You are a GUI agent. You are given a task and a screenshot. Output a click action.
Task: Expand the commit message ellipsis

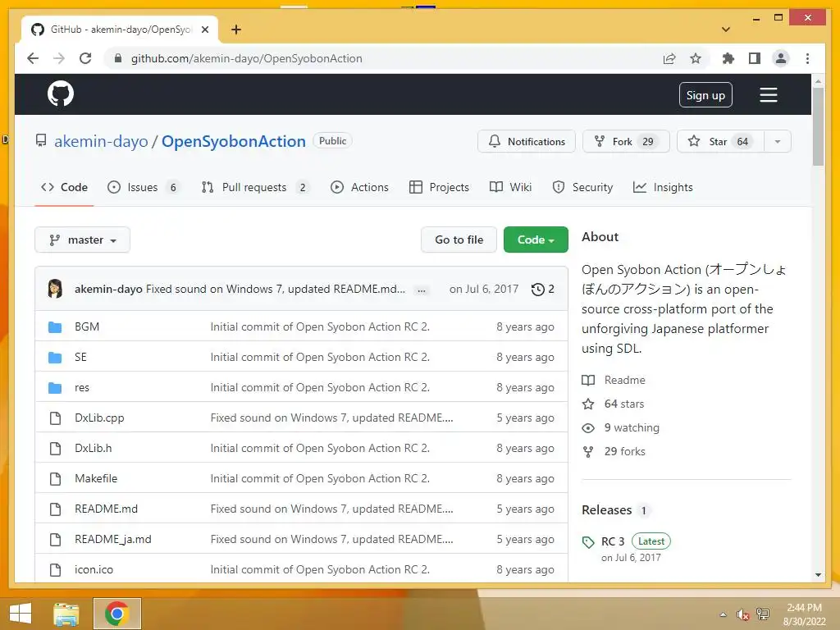click(x=422, y=290)
